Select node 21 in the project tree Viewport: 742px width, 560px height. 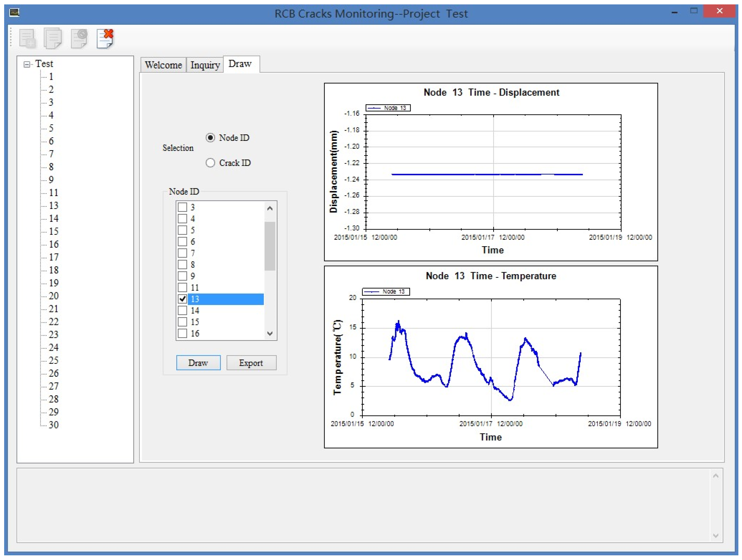54,309
